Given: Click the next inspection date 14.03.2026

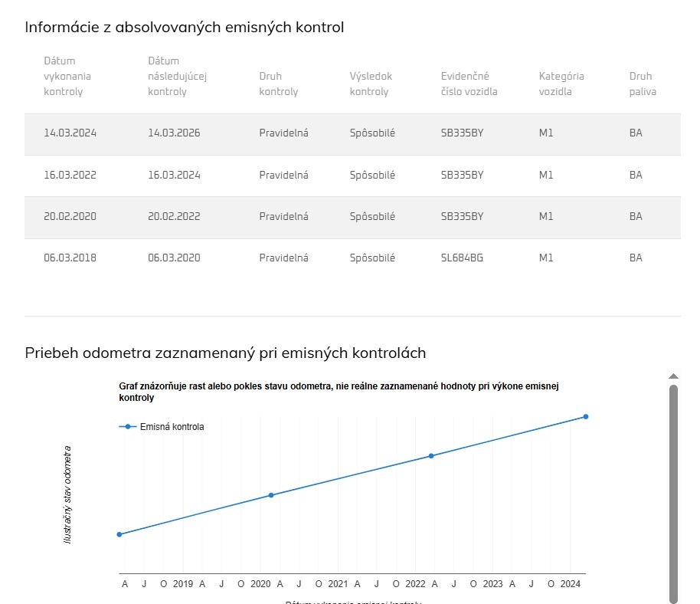Looking at the screenshot, I should [174, 133].
